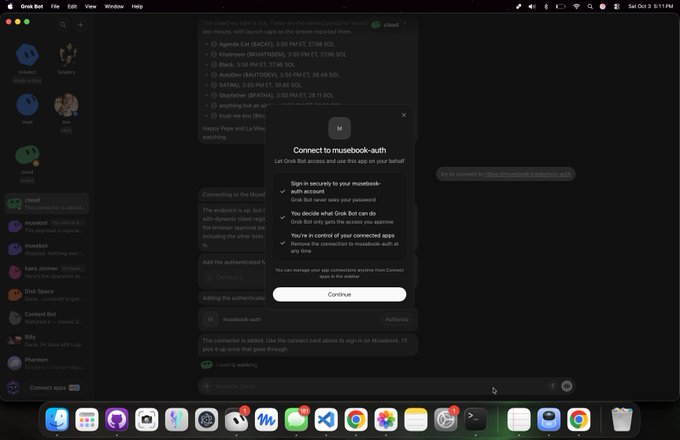This screenshot has width=680, height=440.
Task: Open the Phantom conversation
Action: click(47, 363)
